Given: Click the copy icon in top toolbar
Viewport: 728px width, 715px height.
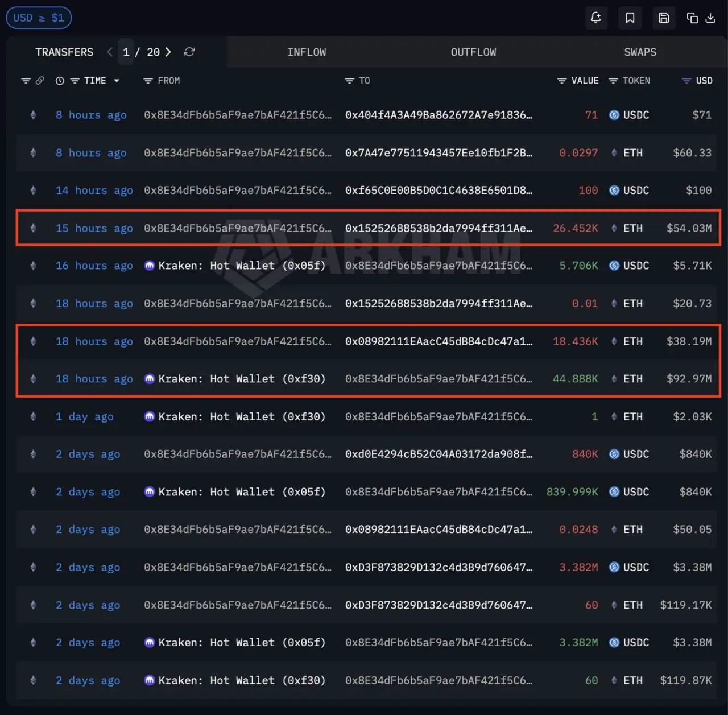Looking at the screenshot, I should click(692, 18).
